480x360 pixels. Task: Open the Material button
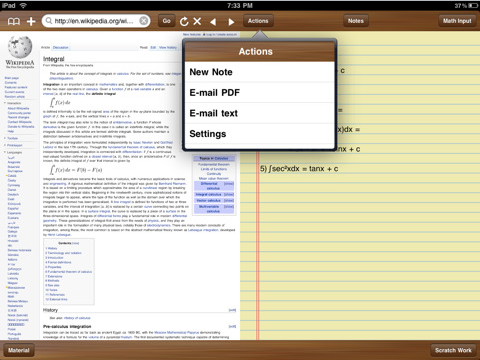pyautogui.click(x=19, y=350)
